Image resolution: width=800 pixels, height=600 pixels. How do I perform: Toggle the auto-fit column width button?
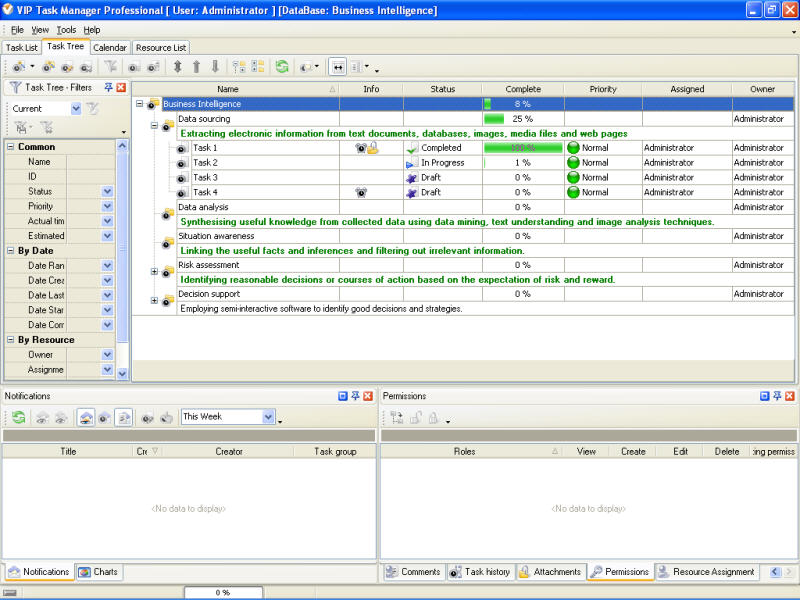[338, 67]
